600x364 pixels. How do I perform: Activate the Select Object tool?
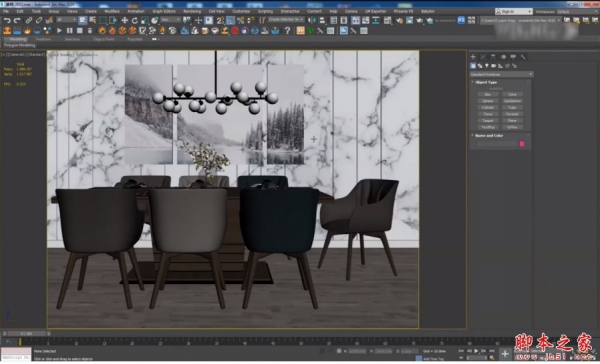83,20
